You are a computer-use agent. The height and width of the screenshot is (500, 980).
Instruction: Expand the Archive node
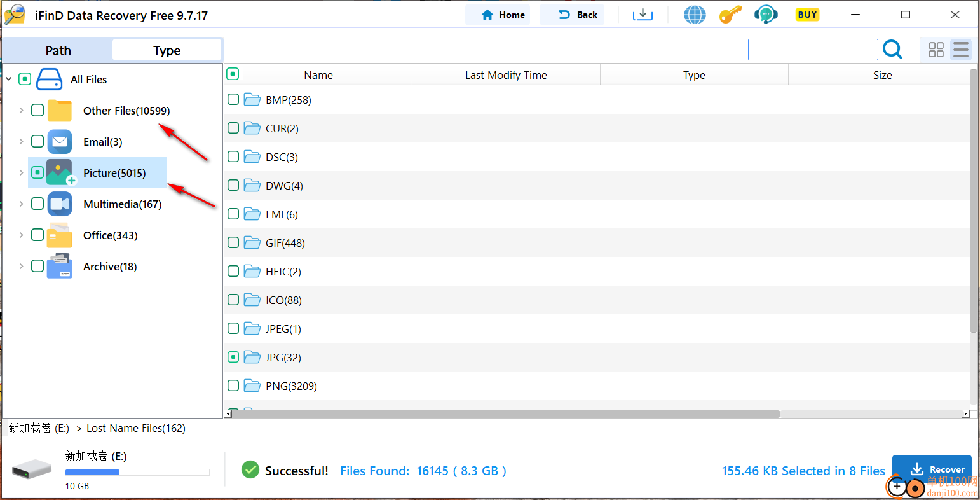21,266
